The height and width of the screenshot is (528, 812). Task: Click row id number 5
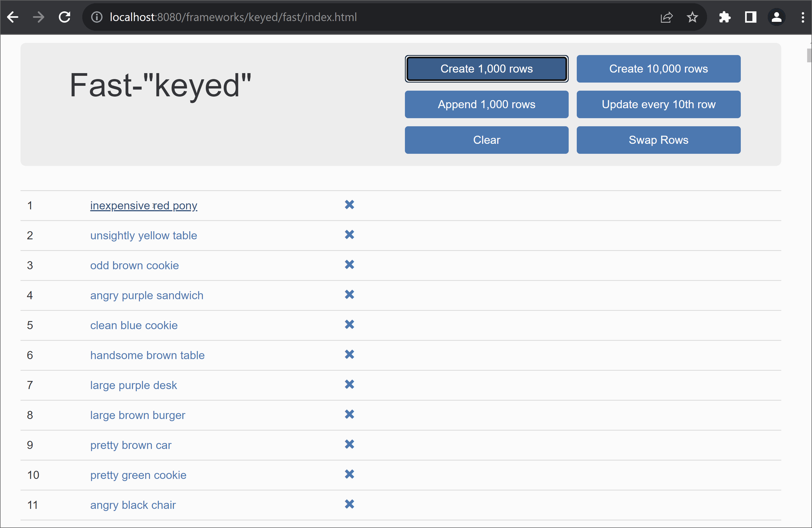(30, 325)
